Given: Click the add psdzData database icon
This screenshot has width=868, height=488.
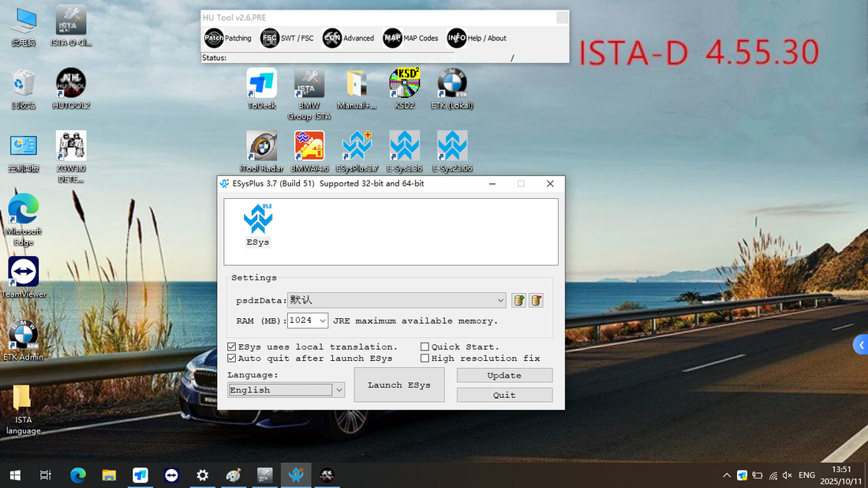Looking at the screenshot, I should pyautogui.click(x=518, y=300).
